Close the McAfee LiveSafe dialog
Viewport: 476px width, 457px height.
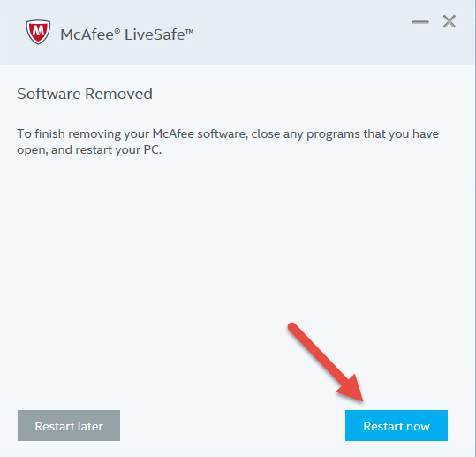449,21
